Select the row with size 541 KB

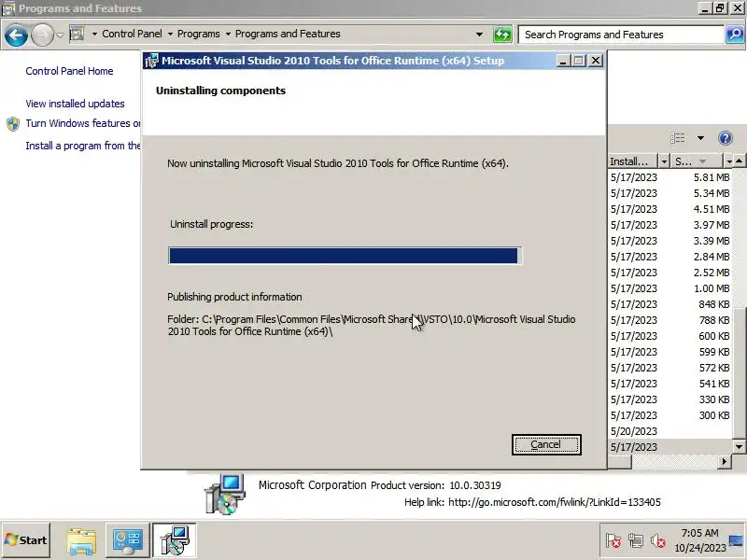pos(669,384)
